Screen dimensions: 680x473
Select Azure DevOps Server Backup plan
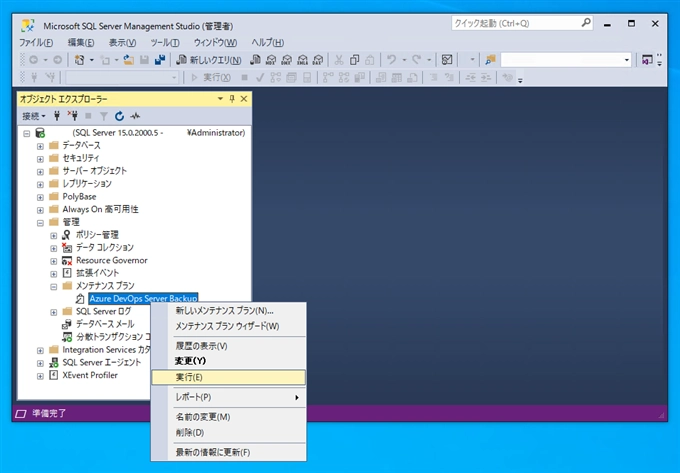143,298
